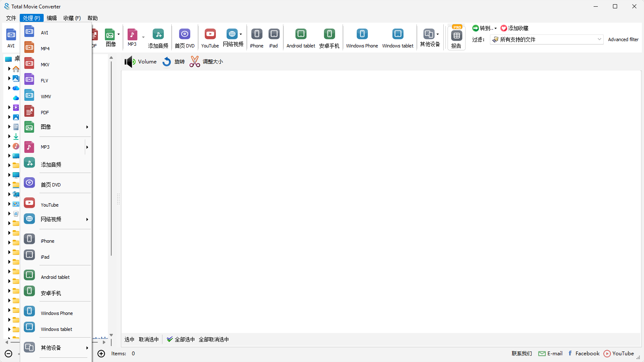Pick MKV format from the menu

(56, 64)
